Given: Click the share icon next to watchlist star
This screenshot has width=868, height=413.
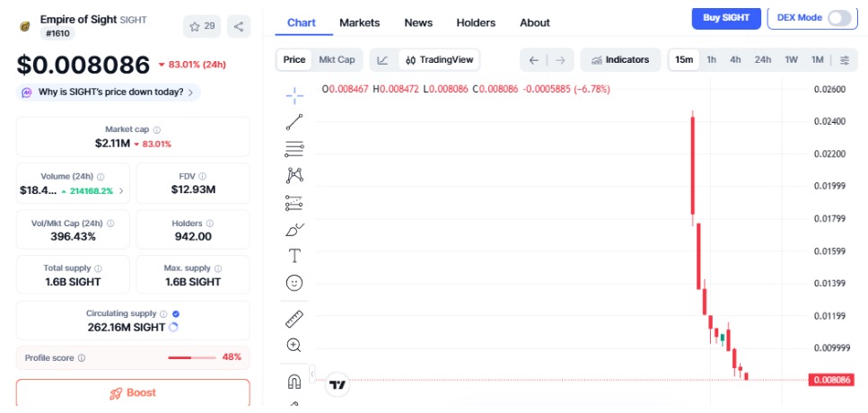Looking at the screenshot, I should pos(239,26).
